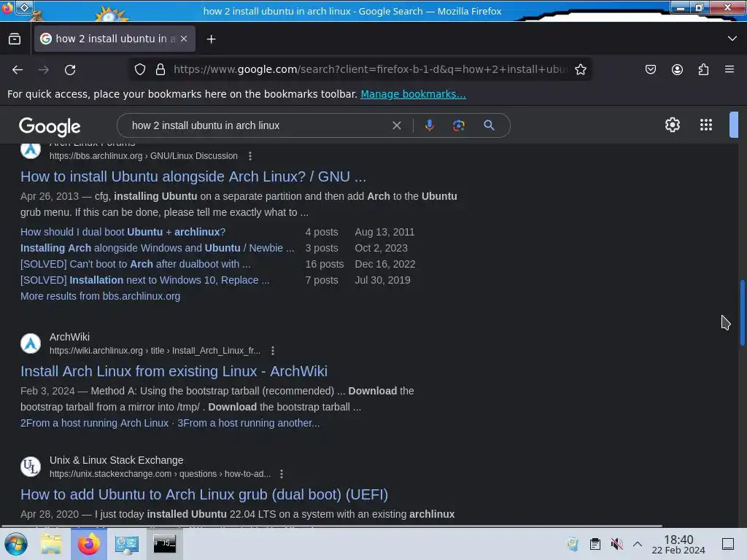The image size is (747, 560).
Task: Close the Google search tab
Action: 184,39
